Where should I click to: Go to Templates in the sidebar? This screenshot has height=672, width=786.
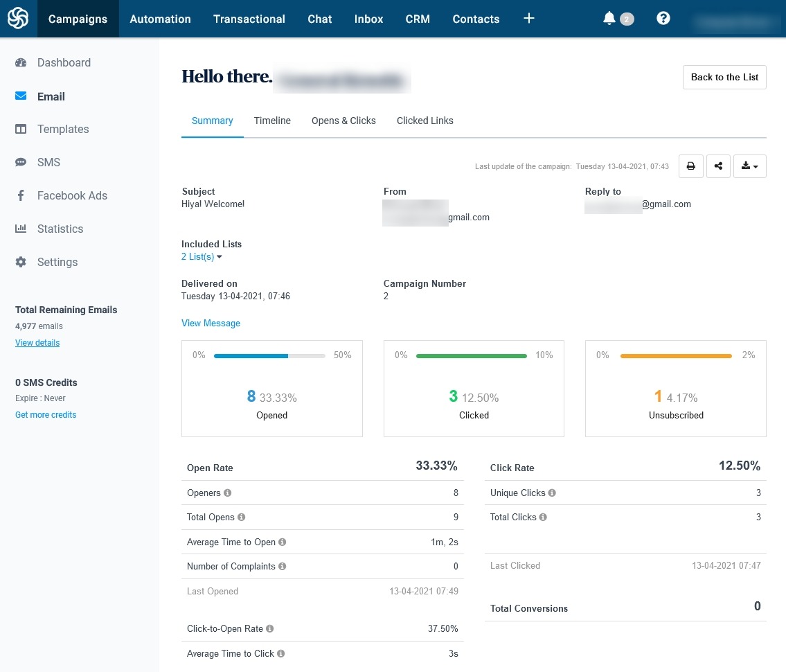tap(63, 129)
